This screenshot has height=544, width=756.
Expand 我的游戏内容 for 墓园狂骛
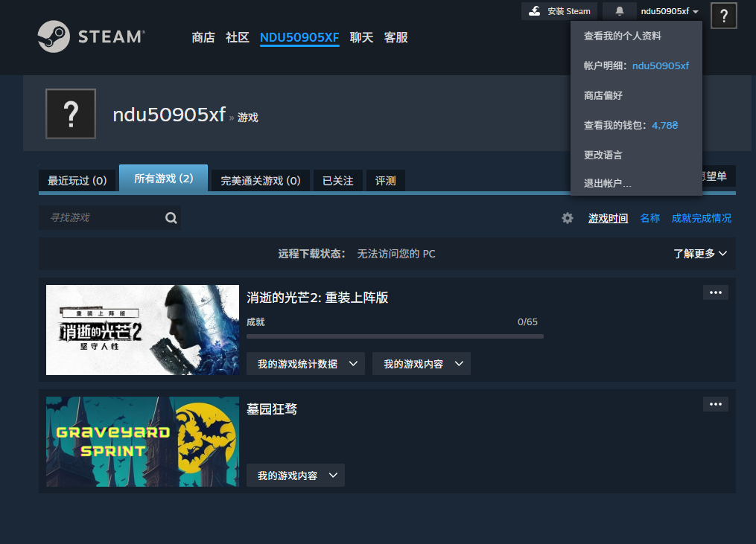coord(296,476)
